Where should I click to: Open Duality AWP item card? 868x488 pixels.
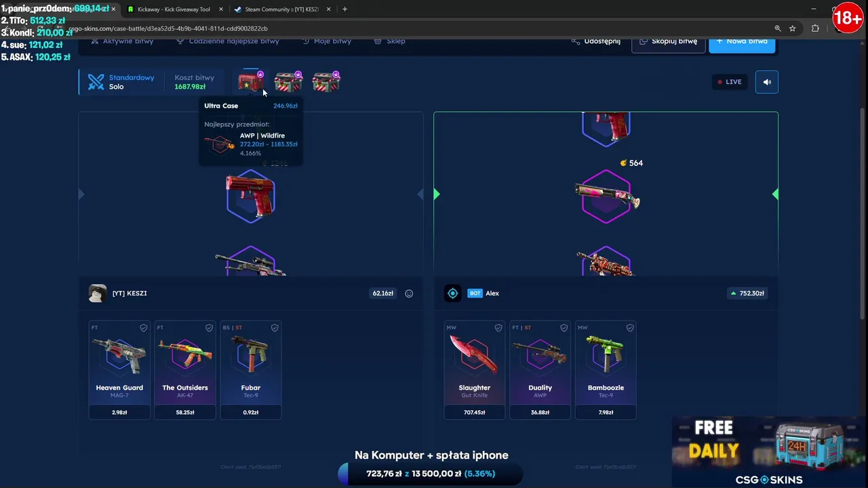[x=540, y=370]
